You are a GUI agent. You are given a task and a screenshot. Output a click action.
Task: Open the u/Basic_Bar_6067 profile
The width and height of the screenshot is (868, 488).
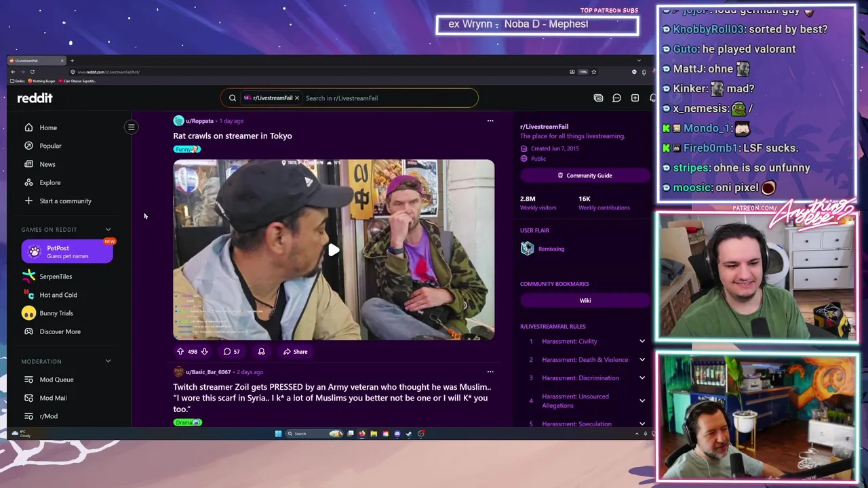point(208,372)
